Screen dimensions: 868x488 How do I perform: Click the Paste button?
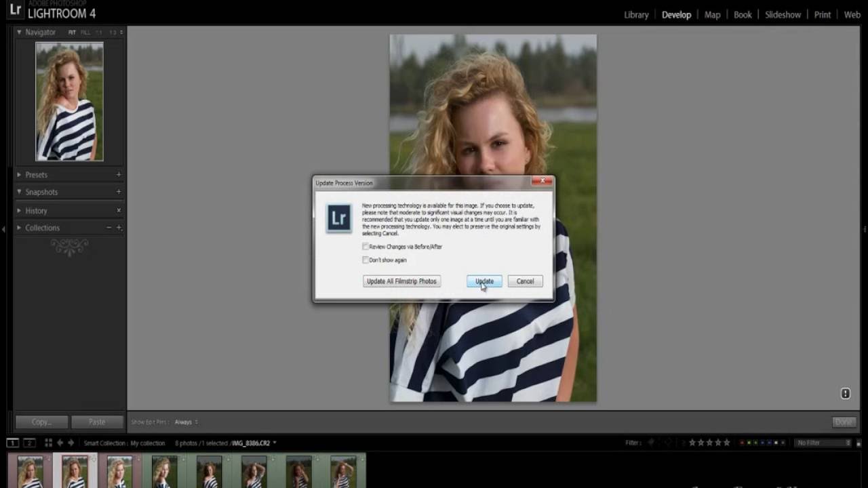click(97, 422)
